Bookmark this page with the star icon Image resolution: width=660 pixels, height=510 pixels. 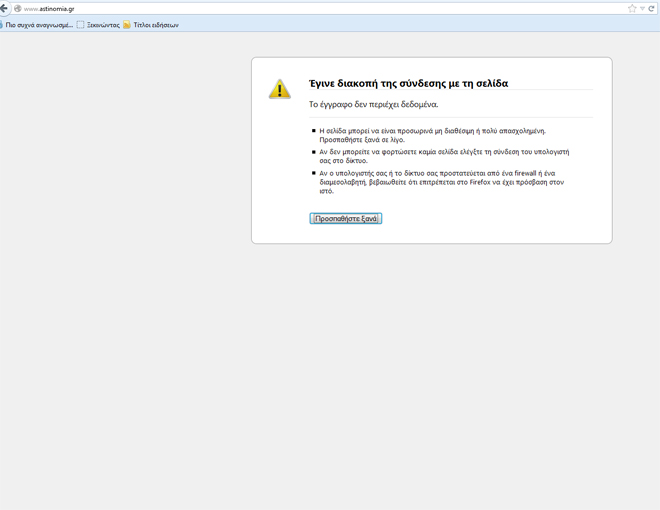[631, 8]
